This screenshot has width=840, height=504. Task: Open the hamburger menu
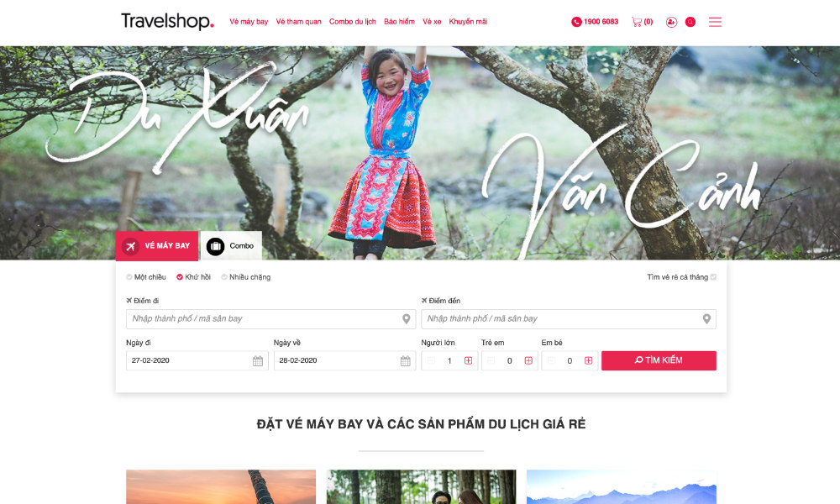715,22
